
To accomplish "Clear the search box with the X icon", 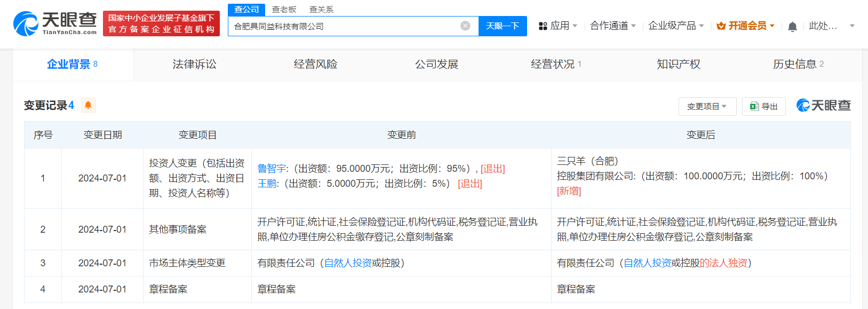I will (x=465, y=26).
